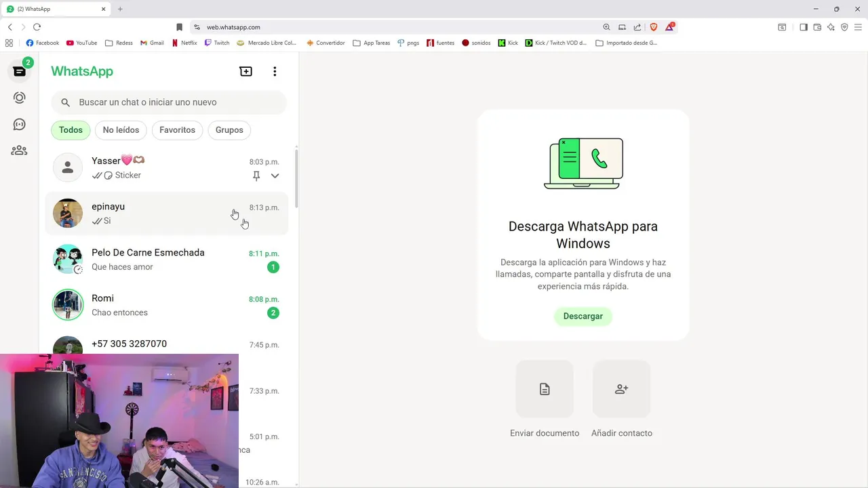This screenshot has width=868, height=488.
Task: Open the Brave Wallet icon
Action: pos(817,27)
